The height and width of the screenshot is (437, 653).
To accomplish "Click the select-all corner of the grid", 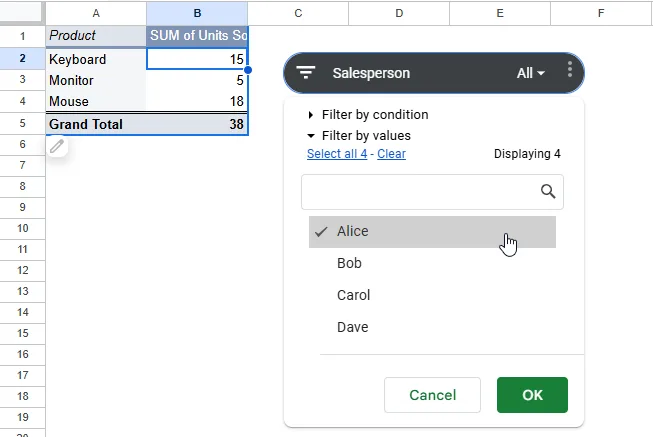I will coord(22,12).
